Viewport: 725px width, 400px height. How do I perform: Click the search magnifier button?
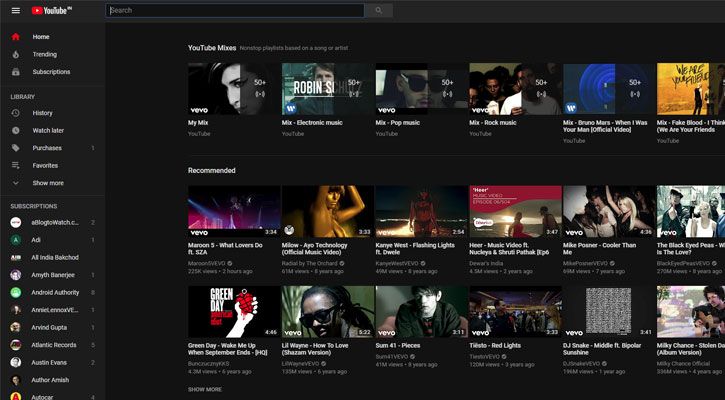pos(379,10)
